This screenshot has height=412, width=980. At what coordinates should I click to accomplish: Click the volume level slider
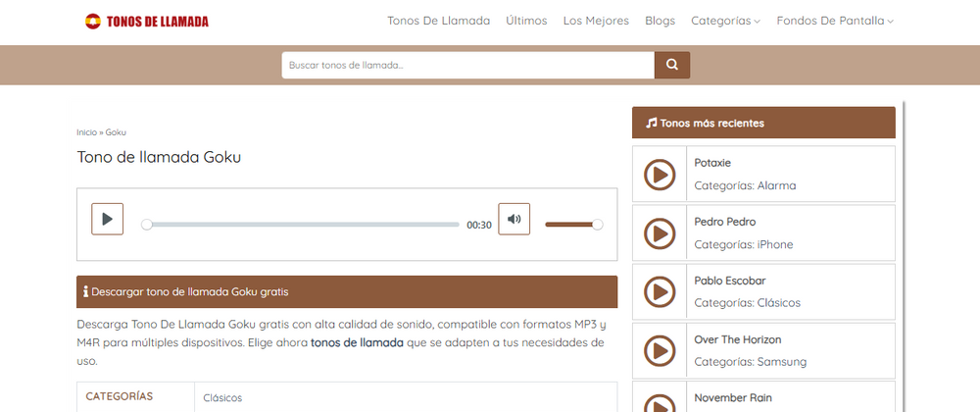pyautogui.click(x=573, y=225)
